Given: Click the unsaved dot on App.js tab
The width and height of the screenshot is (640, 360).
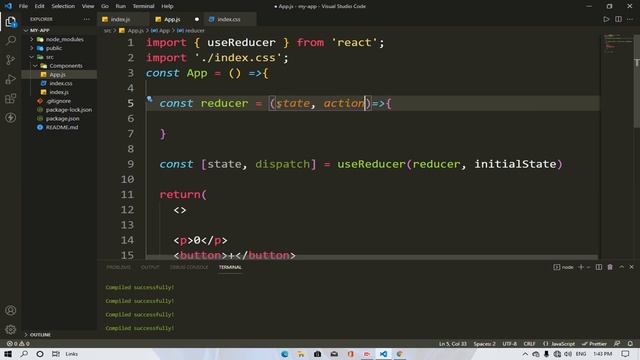Looking at the screenshot, I should (x=197, y=19).
